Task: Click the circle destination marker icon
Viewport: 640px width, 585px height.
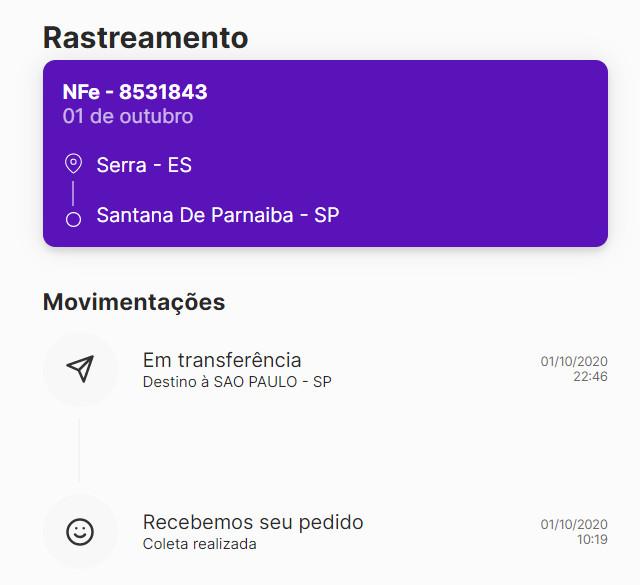Action: click(x=73, y=219)
